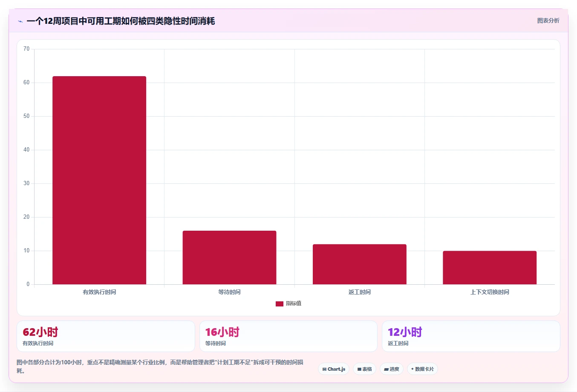Screen dimensions: 577x392
Task: Select the 有效执行时间 bar in chart
Action: coord(99,180)
